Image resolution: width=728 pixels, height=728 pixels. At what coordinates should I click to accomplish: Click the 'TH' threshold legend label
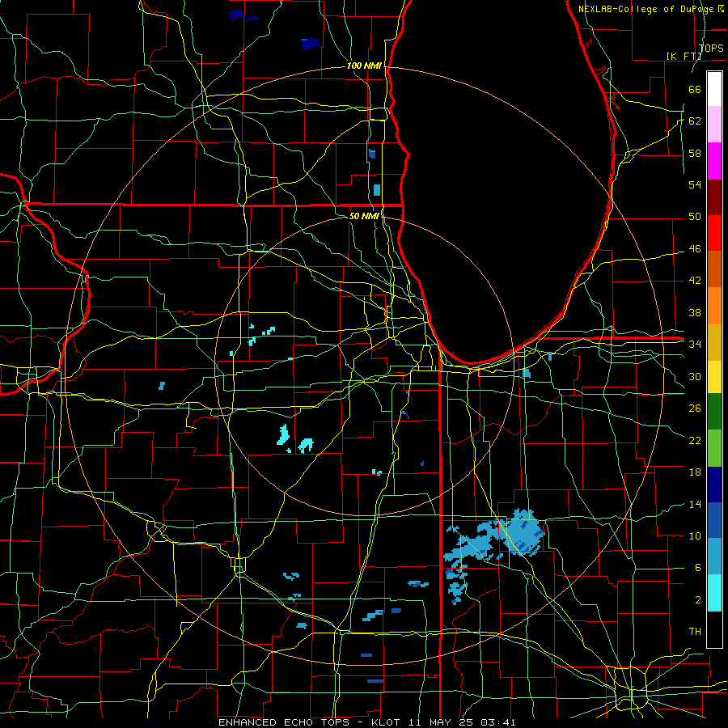[695, 632]
